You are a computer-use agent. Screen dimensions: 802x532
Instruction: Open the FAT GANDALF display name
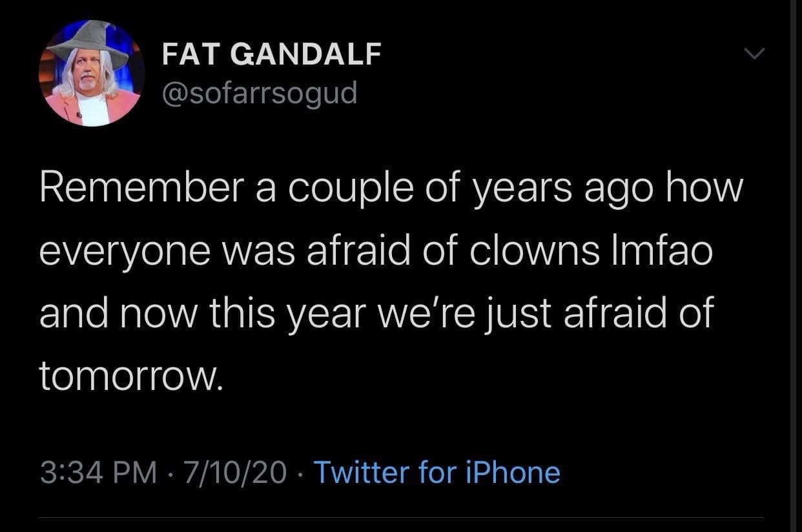click(271, 54)
